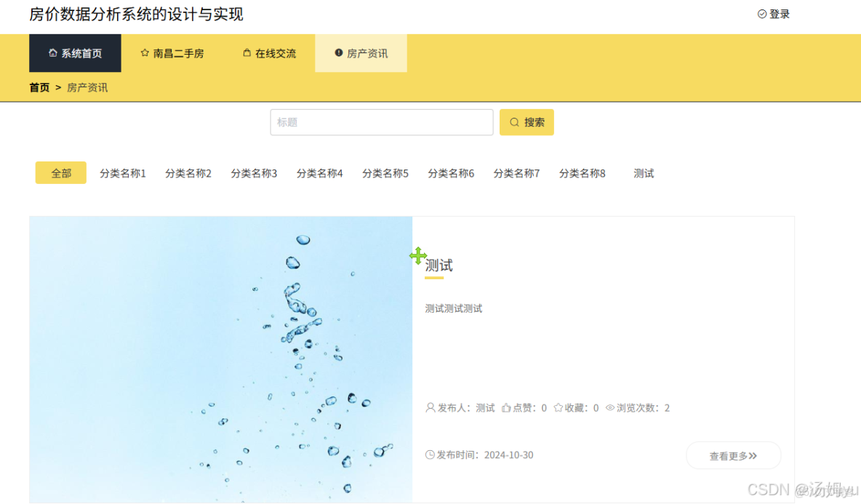Click the 登录 link in the header

click(x=780, y=12)
